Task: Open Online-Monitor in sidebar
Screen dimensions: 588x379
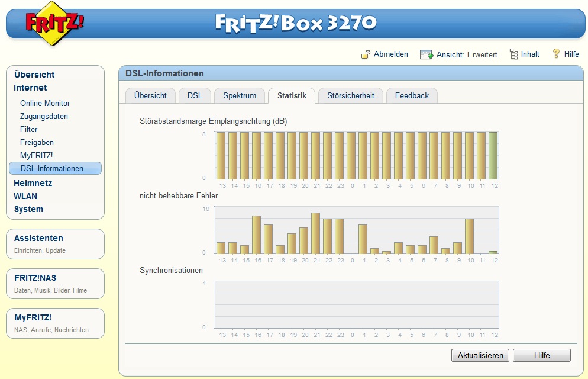Action: (45, 103)
